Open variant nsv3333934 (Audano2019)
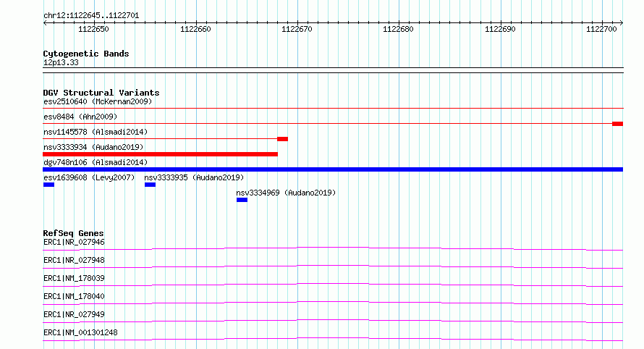 pos(93,147)
